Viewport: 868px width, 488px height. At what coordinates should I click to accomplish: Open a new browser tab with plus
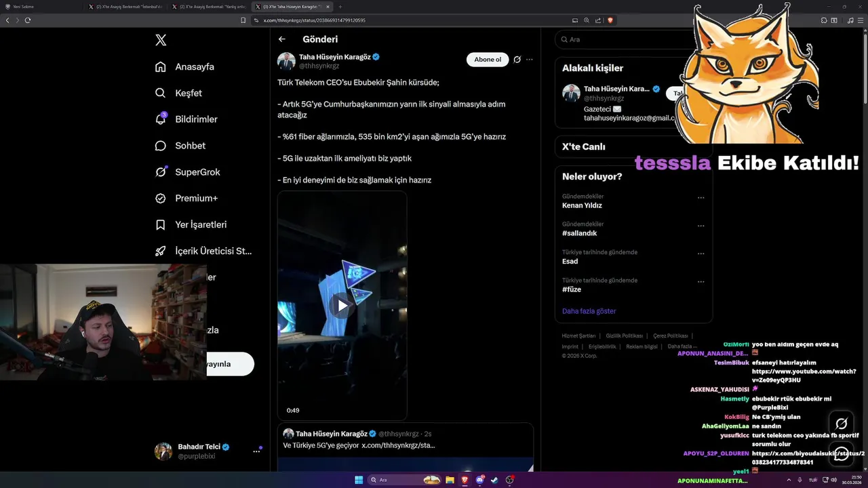pos(340,7)
